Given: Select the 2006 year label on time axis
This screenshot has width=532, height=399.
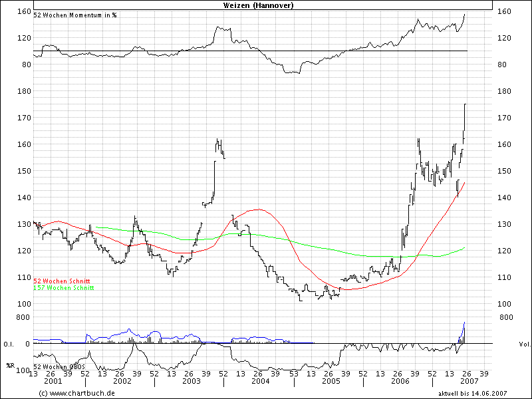Looking at the screenshot, I should pyautogui.click(x=400, y=382).
